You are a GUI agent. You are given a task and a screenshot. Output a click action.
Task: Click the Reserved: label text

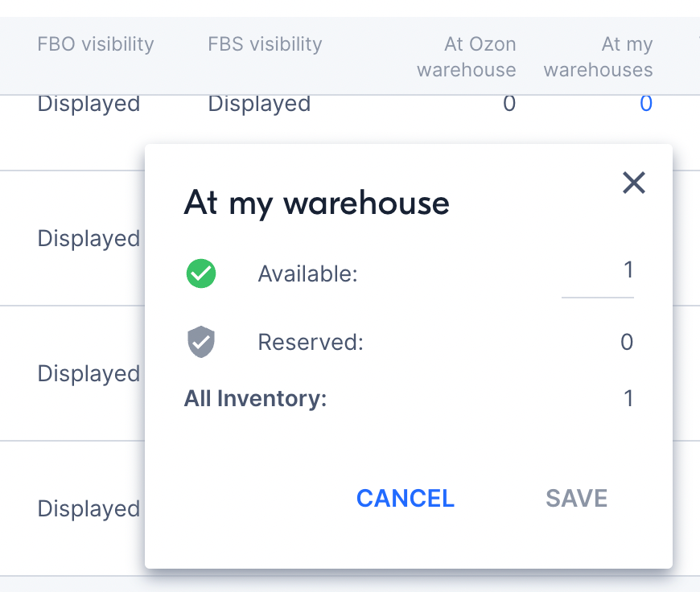311,343
